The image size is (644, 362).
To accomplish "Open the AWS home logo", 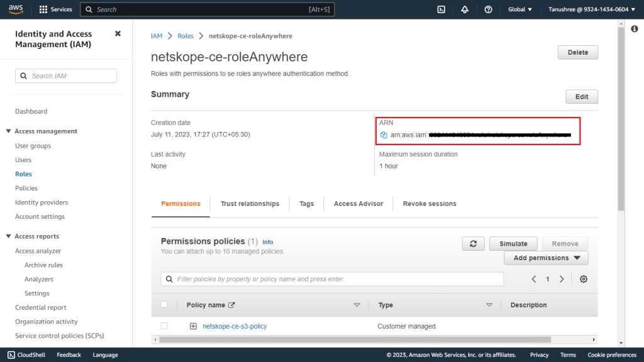I will point(16,9).
